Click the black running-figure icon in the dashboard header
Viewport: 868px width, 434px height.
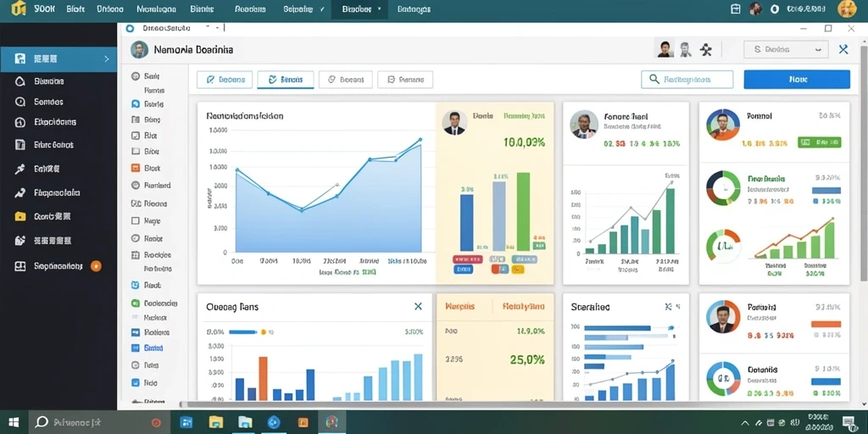pos(706,50)
